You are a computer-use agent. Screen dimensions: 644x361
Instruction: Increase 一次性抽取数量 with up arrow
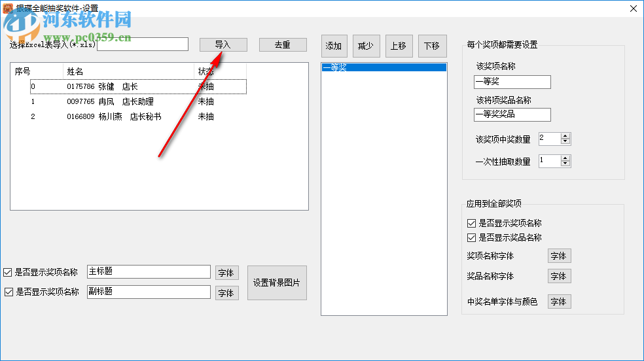565,158
